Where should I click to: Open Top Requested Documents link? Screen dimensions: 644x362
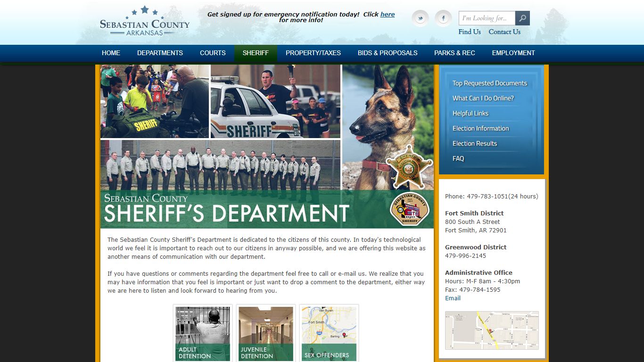tap(490, 83)
